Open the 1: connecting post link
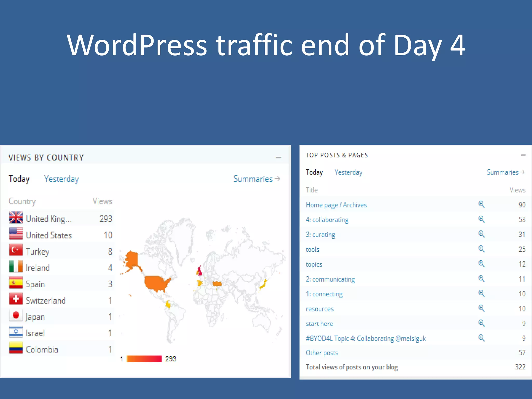 (324, 294)
